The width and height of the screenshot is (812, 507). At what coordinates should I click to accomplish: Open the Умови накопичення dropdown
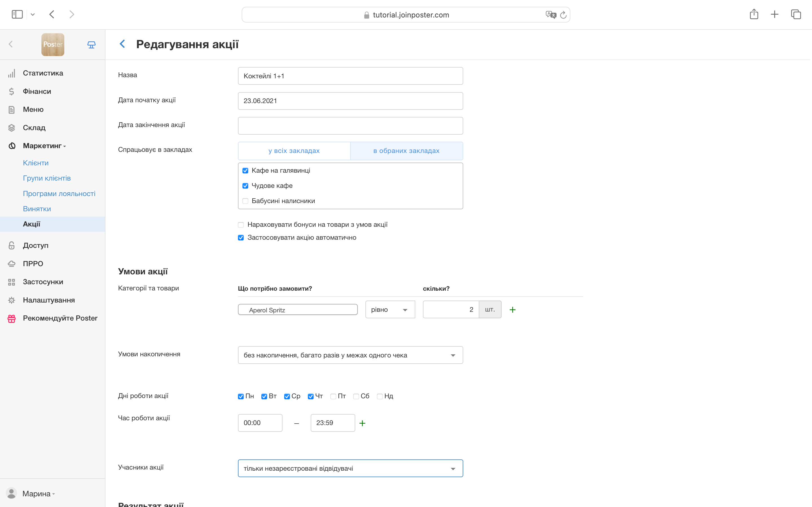click(350, 355)
